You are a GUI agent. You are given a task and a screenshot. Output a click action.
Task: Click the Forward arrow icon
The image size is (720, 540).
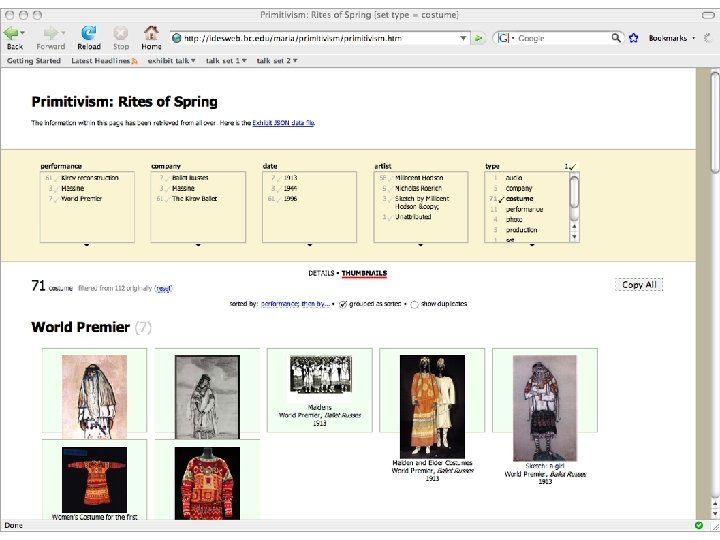click(51, 33)
